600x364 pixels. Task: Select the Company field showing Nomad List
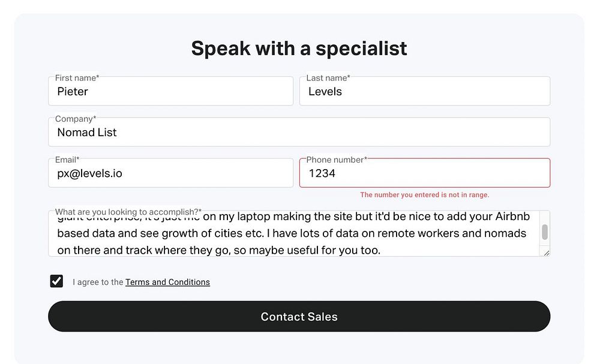[x=299, y=133]
